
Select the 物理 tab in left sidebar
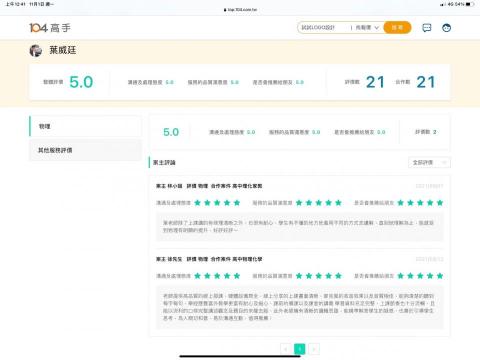pyautogui.click(x=85, y=126)
